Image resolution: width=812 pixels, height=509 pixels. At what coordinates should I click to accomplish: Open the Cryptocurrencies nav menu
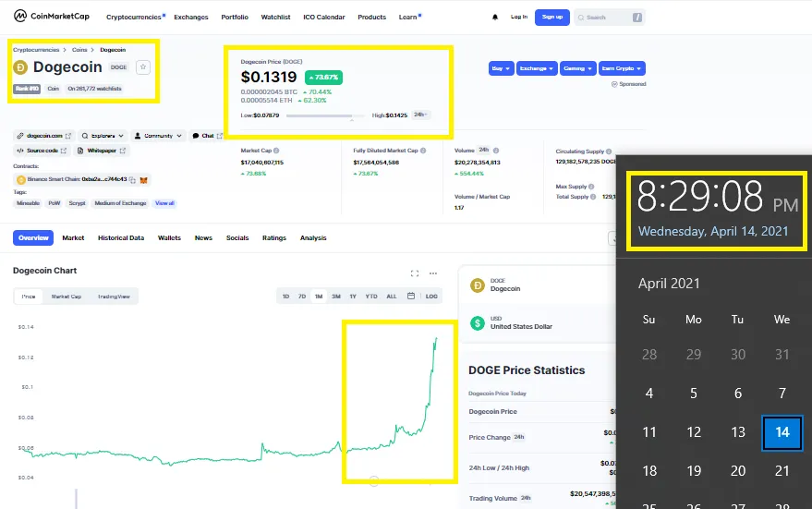134,17
